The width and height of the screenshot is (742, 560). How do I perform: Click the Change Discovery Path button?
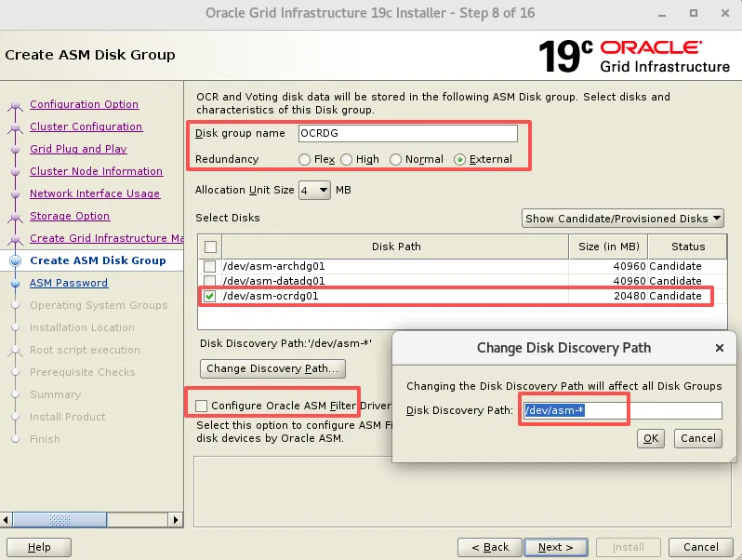tap(272, 368)
